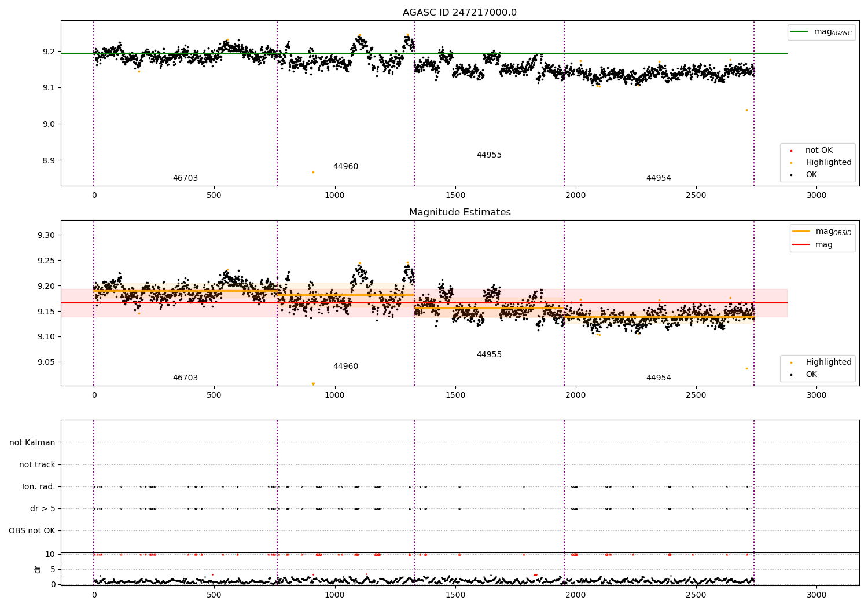
Task: Click the 9.05 y-axis tick label
Action: pyautogui.click(x=47, y=362)
